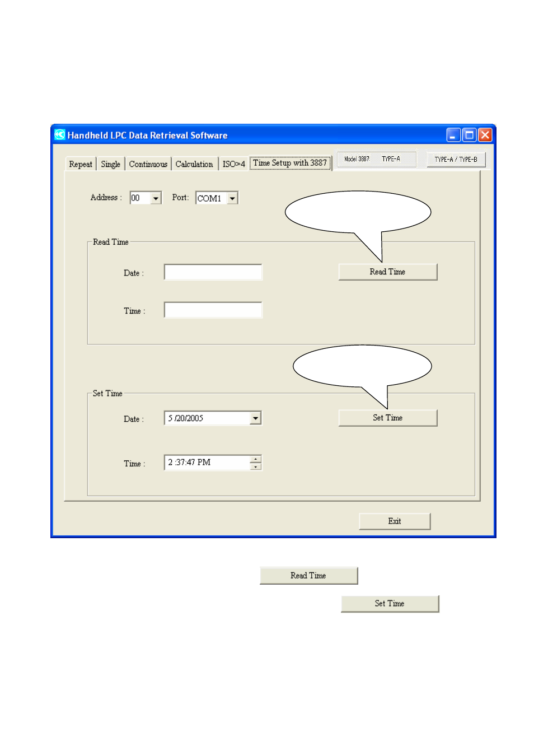Minimize the Handheld LPC window
The width and height of the screenshot is (534, 756).
pyautogui.click(x=453, y=135)
